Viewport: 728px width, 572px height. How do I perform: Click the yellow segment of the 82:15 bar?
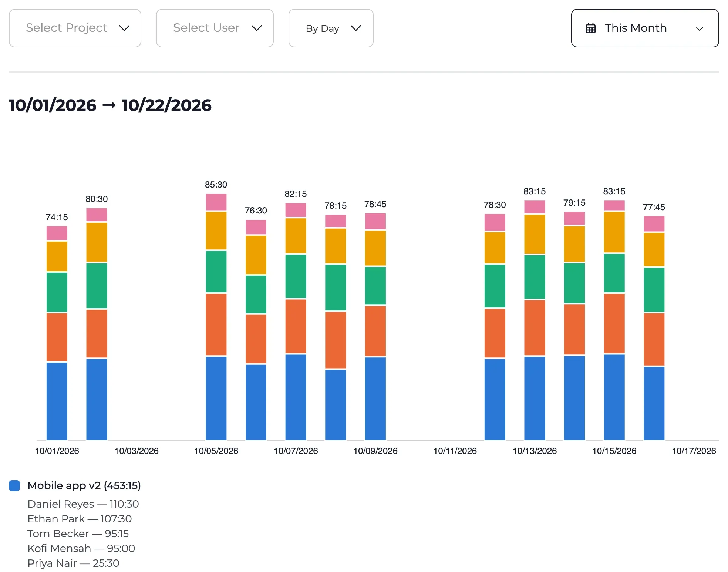click(x=296, y=236)
